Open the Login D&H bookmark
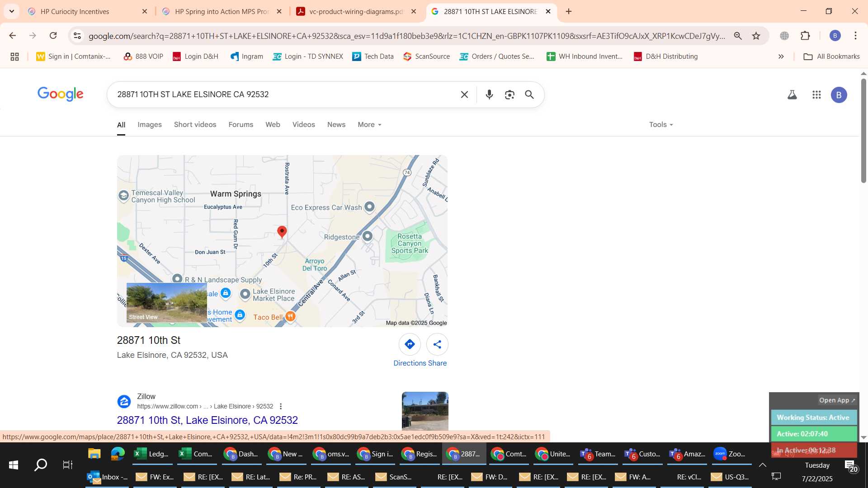This screenshot has width=868, height=488. click(x=196, y=56)
